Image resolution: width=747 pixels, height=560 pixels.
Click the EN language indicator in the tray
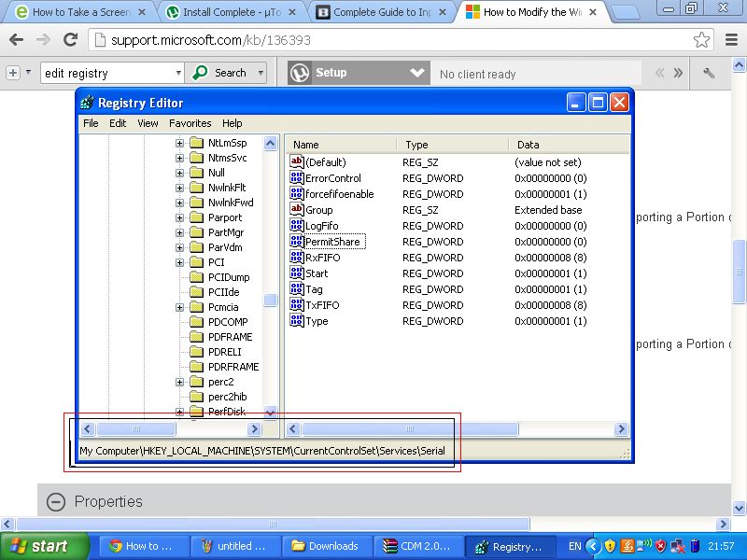click(574, 546)
